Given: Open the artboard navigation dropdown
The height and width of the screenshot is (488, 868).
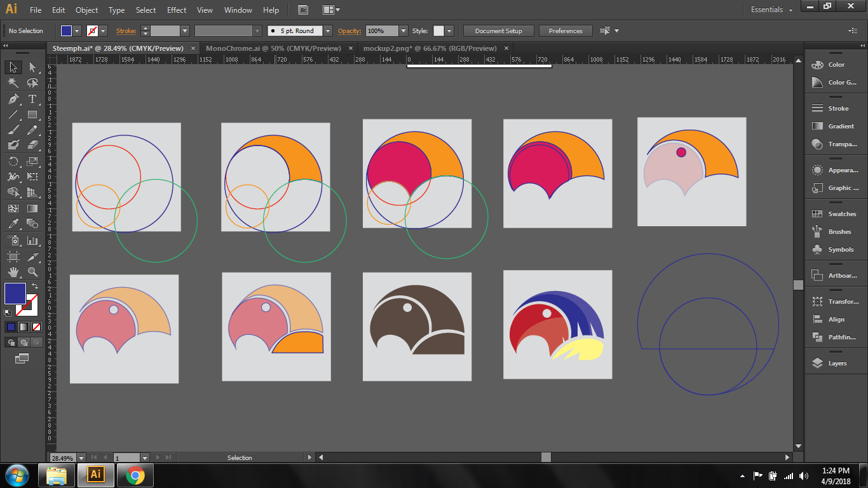Looking at the screenshot, I should click(145, 457).
